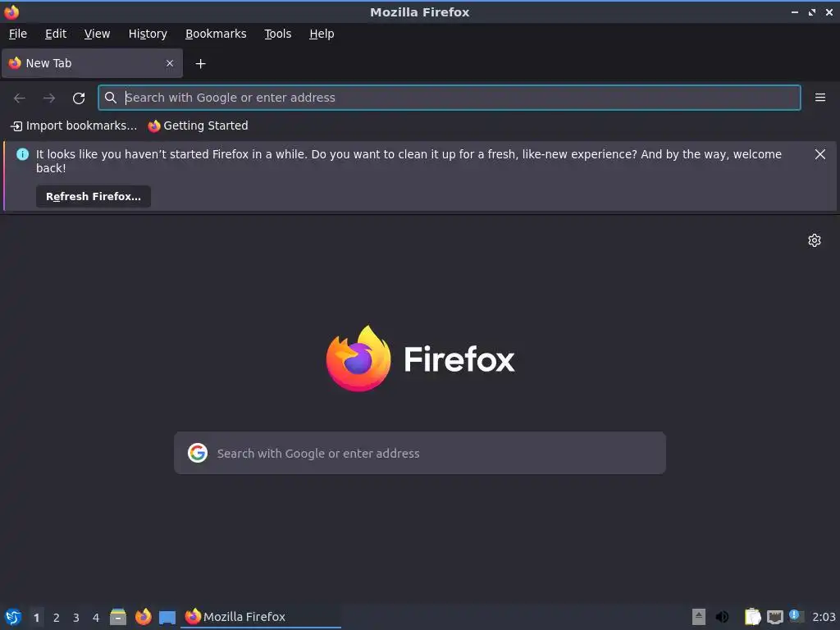The width and height of the screenshot is (840, 630).
Task: Click the Refresh Firefox button
Action: (x=94, y=197)
